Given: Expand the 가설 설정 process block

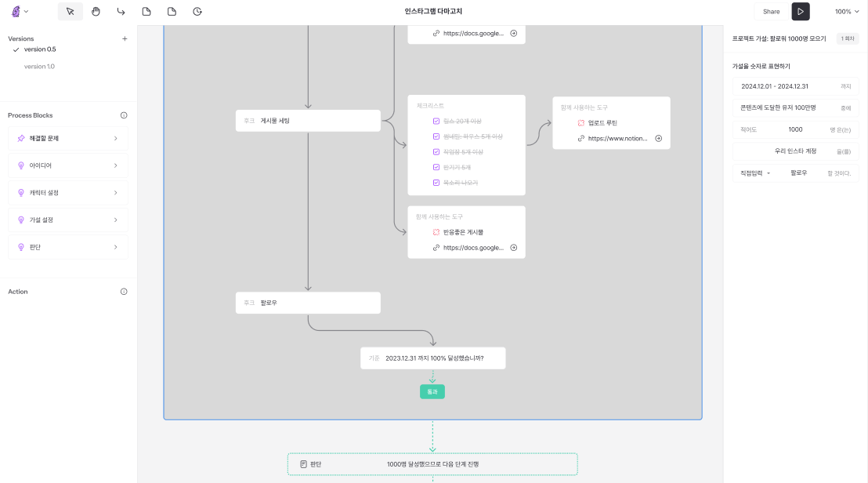Looking at the screenshot, I should coord(67,220).
